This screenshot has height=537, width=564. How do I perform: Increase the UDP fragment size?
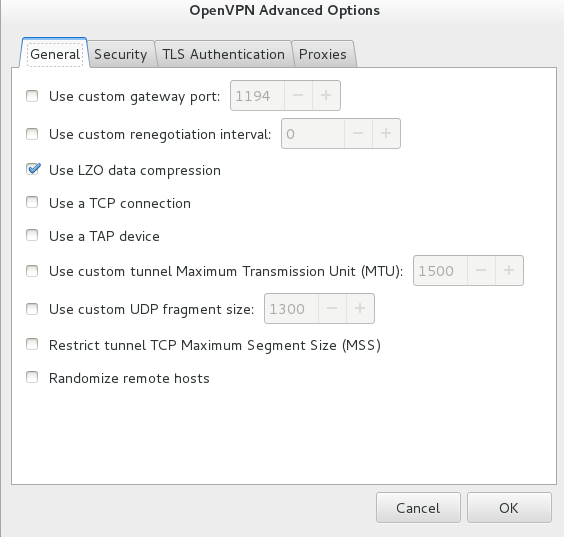(360, 309)
